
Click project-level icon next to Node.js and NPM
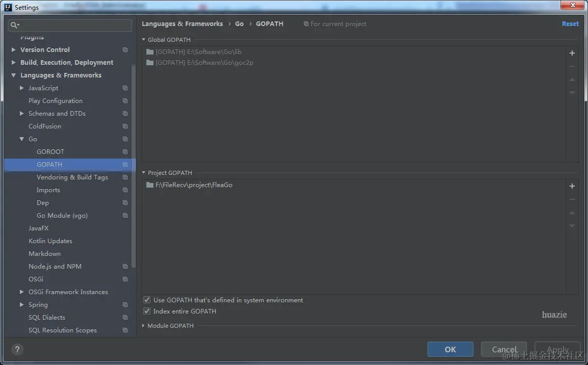[125, 267]
